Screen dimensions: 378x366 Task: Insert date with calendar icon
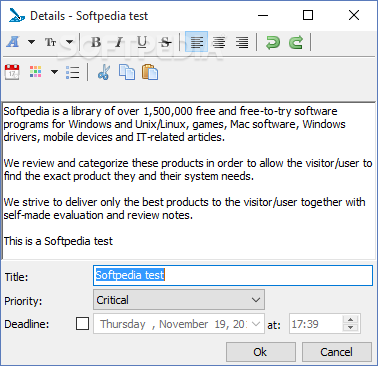12,72
